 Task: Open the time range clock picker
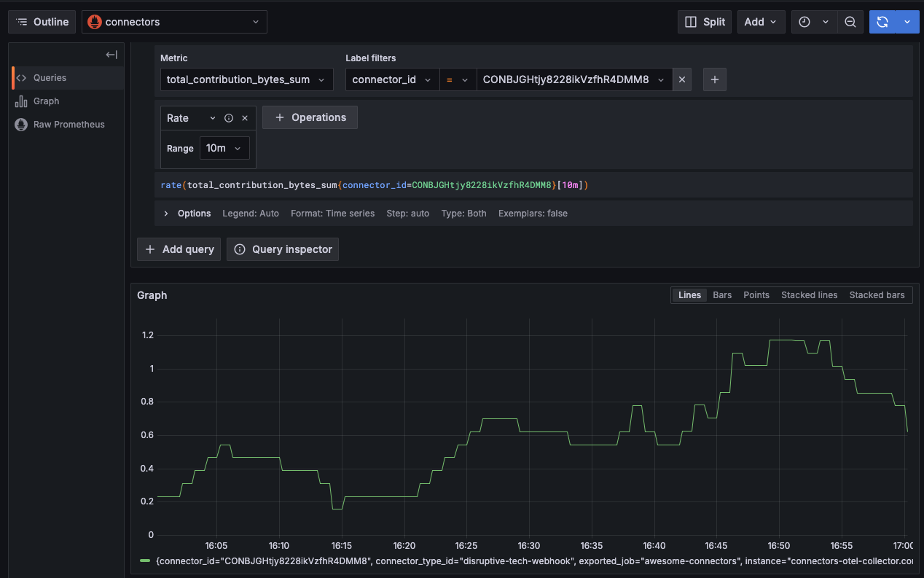tap(804, 22)
